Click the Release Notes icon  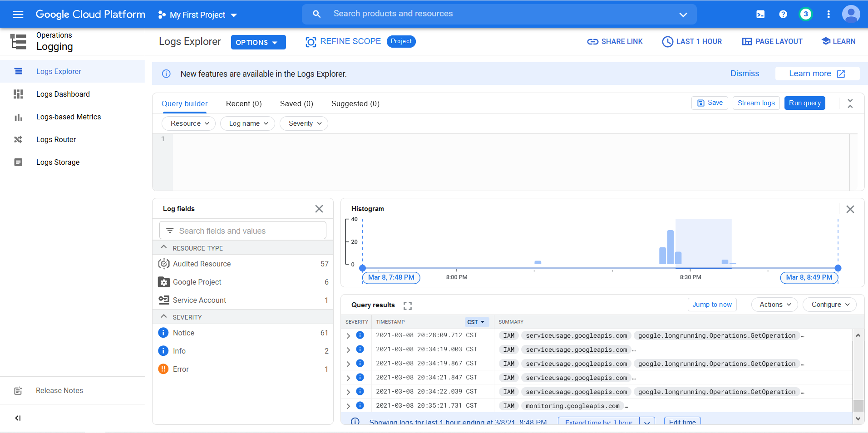pos(18,391)
